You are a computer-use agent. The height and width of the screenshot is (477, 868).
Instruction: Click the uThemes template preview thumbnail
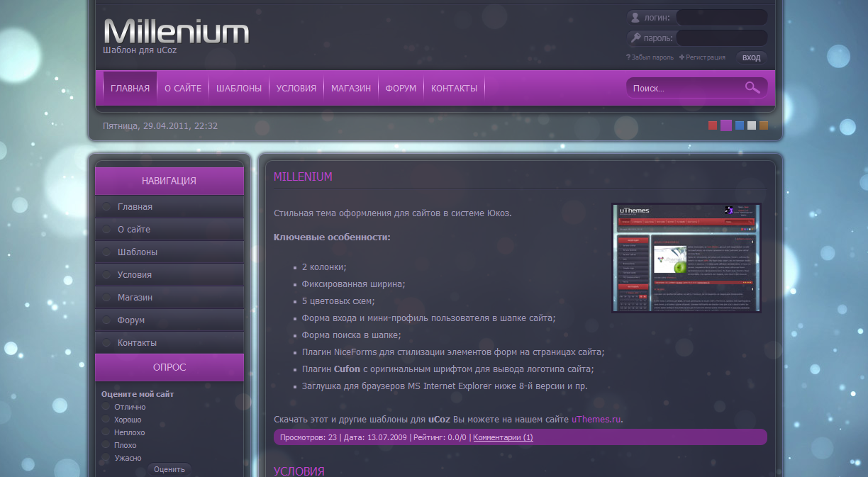point(686,258)
